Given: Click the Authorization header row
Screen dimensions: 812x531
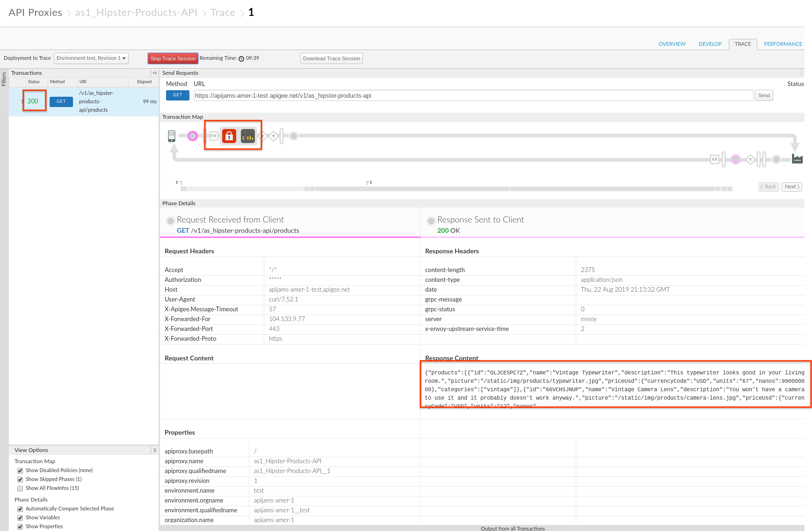Looking at the screenshot, I should 290,280.
